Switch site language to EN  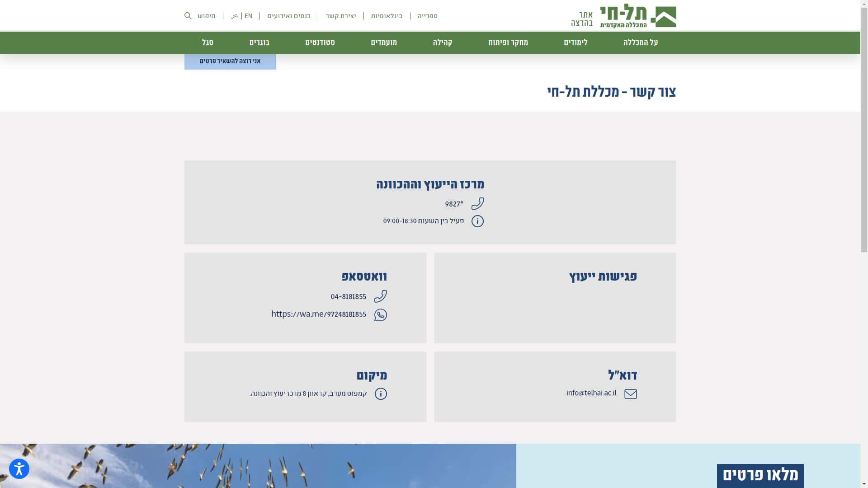[248, 16]
